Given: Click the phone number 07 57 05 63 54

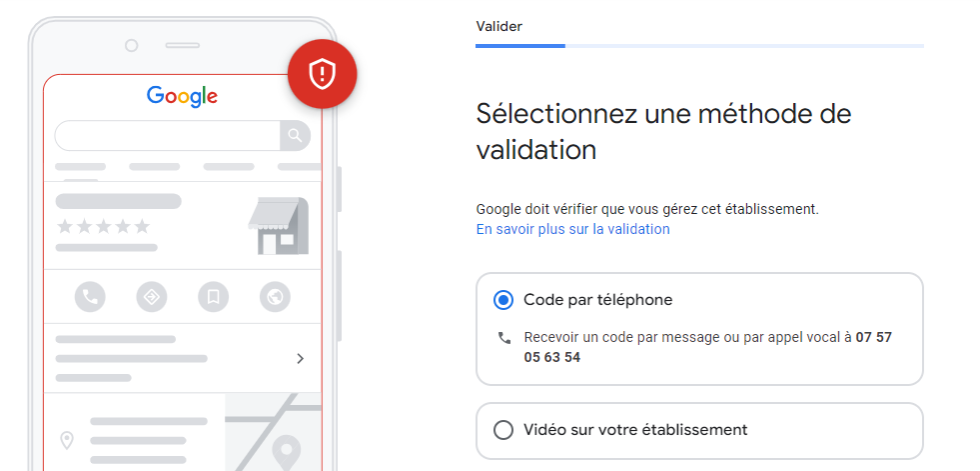Looking at the screenshot, I should [707, 347].
